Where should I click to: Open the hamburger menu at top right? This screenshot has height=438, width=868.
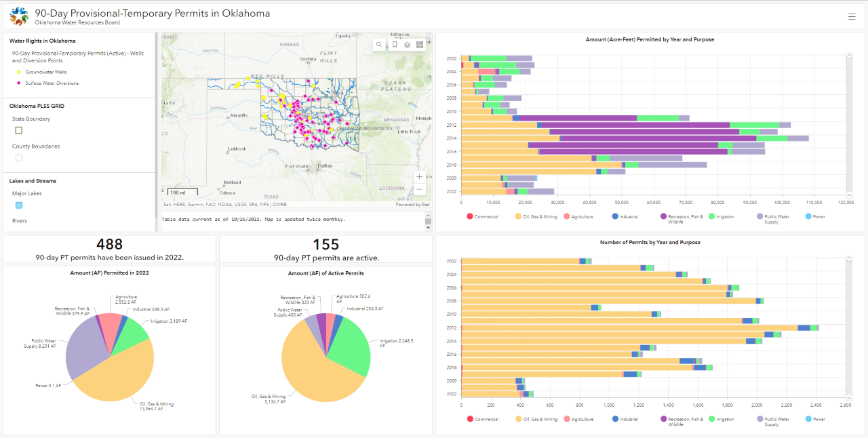pyautogui.click(x=852, y=16)
